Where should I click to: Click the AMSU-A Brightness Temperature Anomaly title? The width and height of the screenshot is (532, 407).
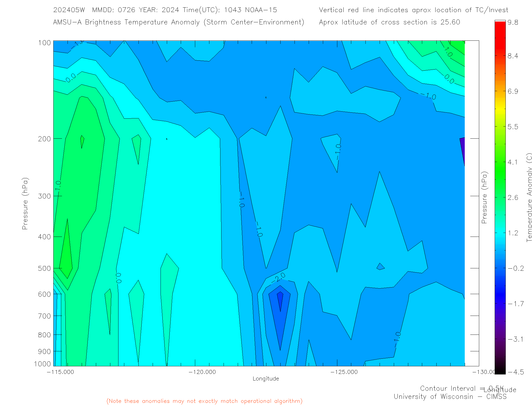tap(179, 22)
